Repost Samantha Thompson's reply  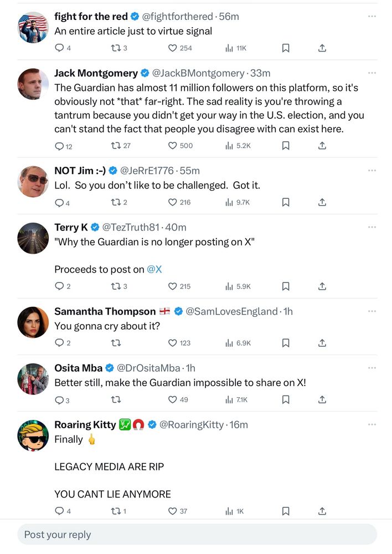(x=116, y=343)
